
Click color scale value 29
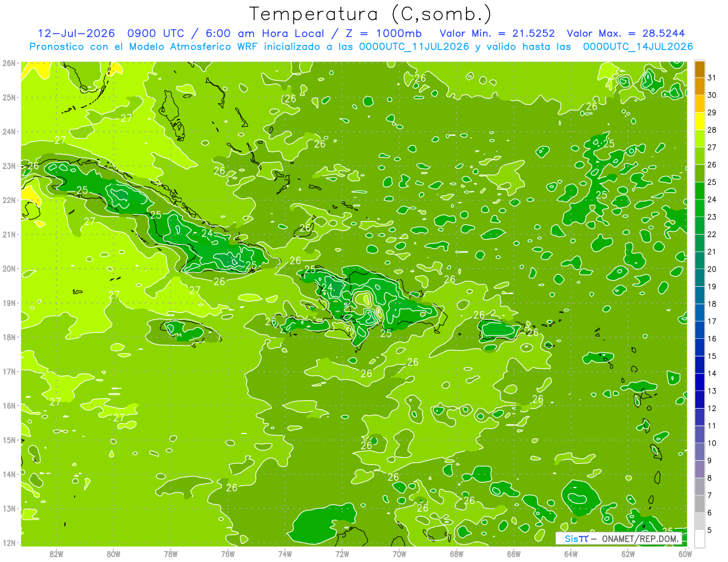click(712, 113)
